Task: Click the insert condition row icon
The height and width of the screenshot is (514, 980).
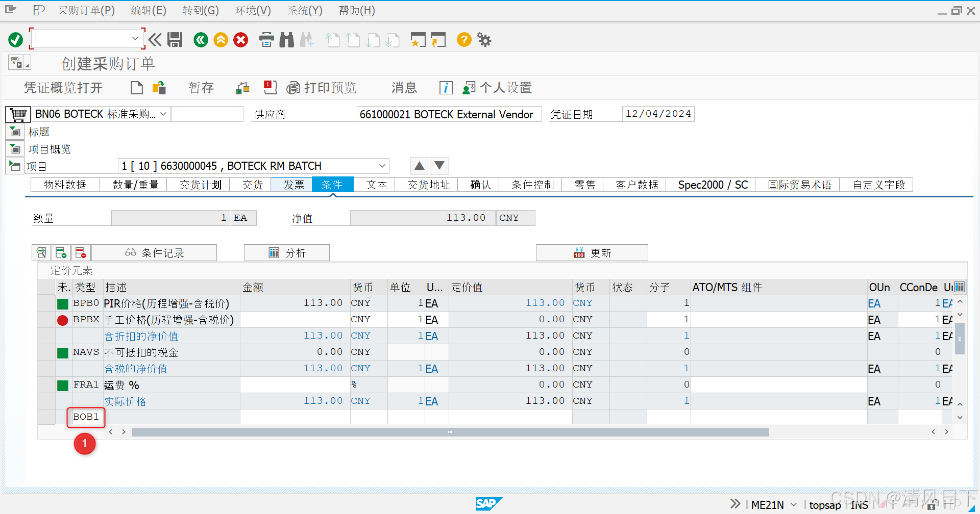Action: tap(61, 252)
